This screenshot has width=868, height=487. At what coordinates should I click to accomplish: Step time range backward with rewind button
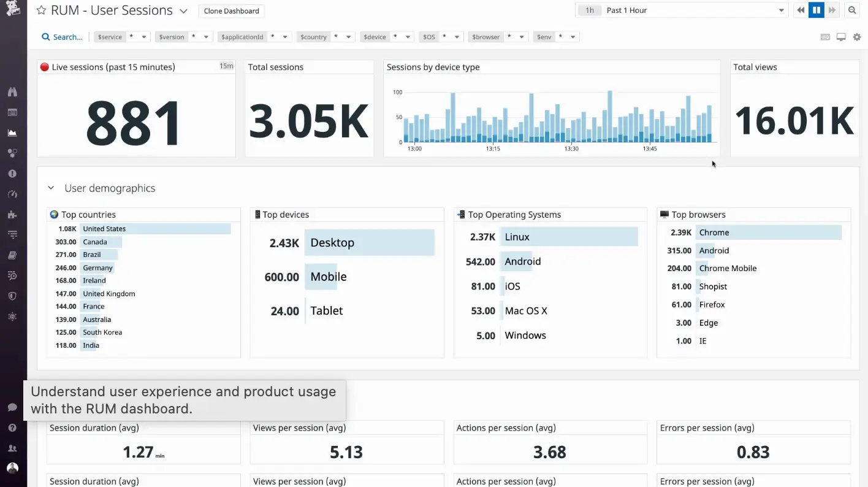point(801,10)
